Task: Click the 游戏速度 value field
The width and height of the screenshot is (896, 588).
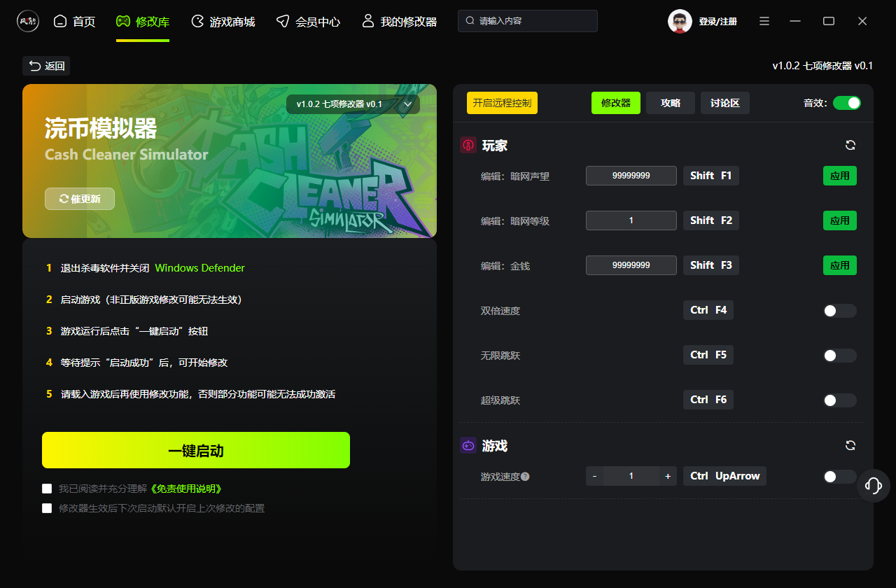Action: coord(631,476)
